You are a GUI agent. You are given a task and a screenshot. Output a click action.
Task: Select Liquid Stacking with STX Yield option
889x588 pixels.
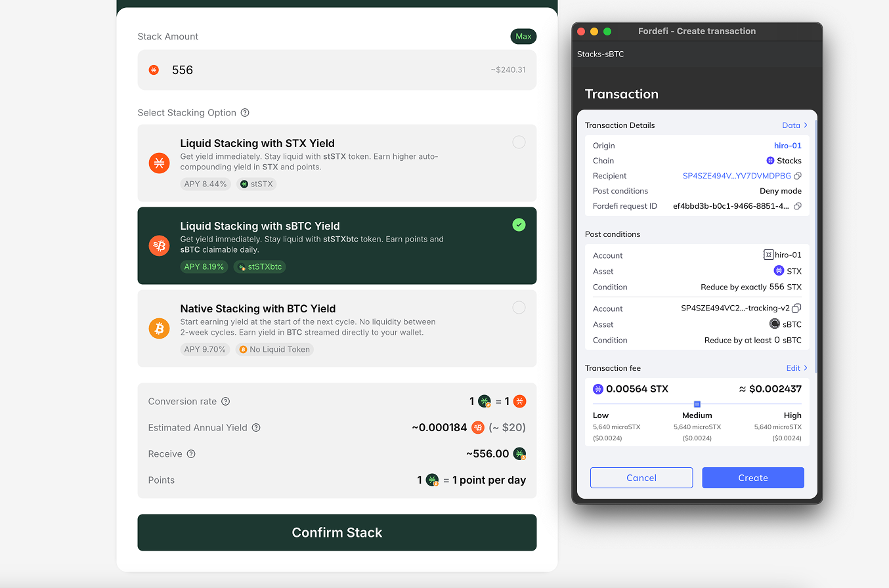(519, 142)
